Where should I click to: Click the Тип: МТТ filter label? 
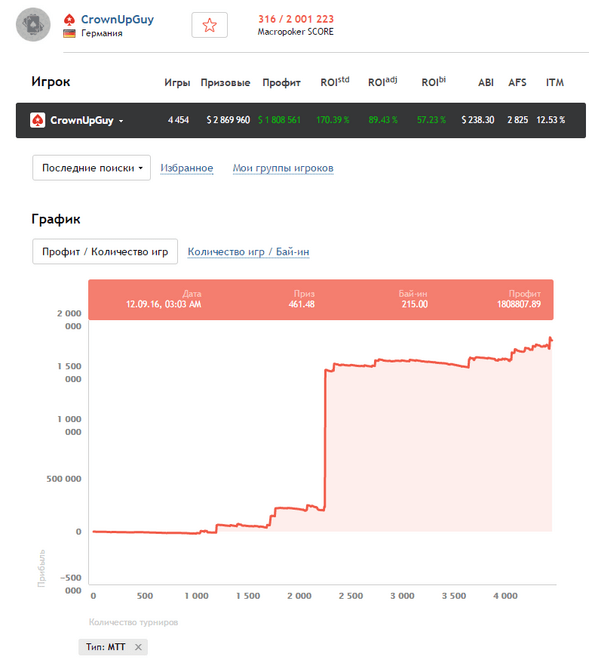(x=106, y=647)
